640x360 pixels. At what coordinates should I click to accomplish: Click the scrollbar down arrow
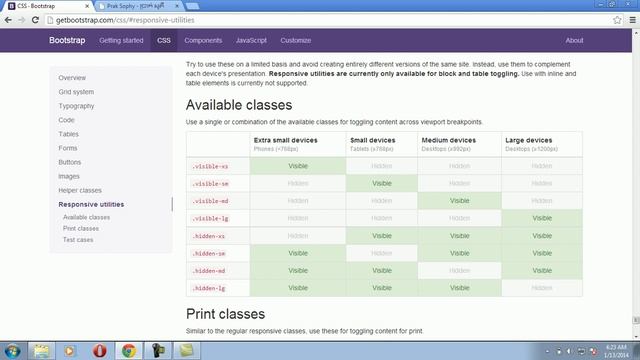click(x=636, y=336)
